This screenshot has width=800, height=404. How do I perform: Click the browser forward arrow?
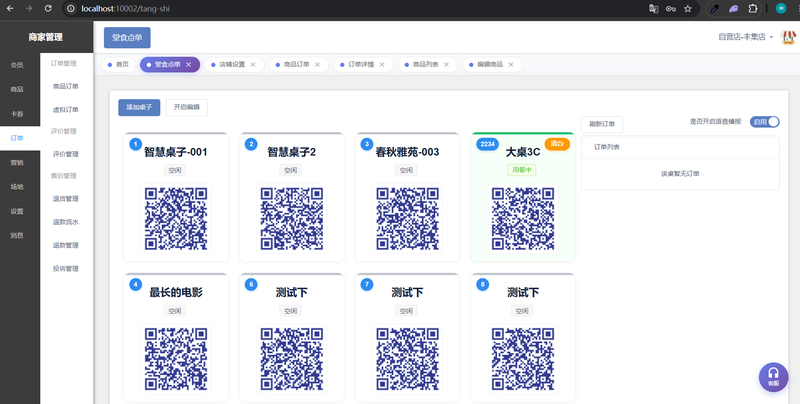tap(29, 8)
